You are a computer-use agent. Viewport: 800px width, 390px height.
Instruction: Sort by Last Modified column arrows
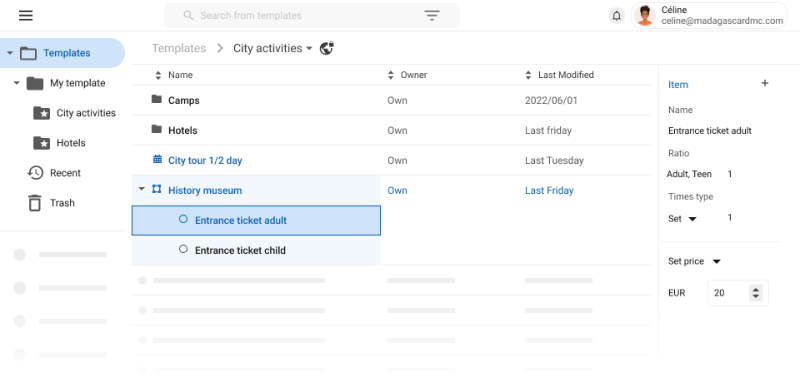click(x=528, y=75)
